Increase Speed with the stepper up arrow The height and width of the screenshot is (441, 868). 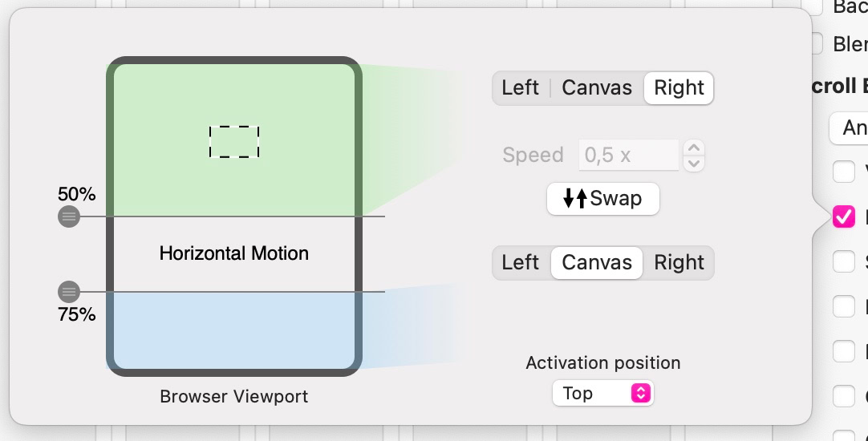(694, 148)
